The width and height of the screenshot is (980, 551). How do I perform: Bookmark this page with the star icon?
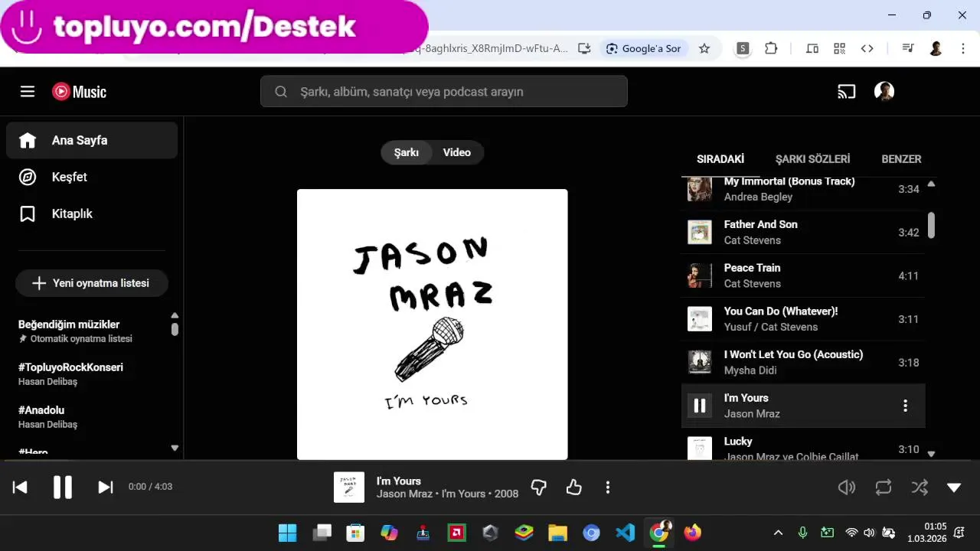point(704,48)
